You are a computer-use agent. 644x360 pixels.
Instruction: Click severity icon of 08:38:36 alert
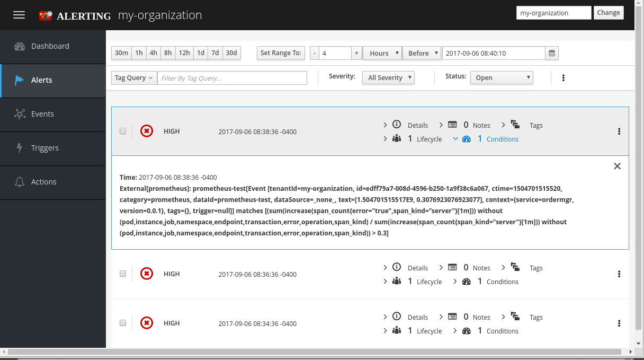point(147,131)
